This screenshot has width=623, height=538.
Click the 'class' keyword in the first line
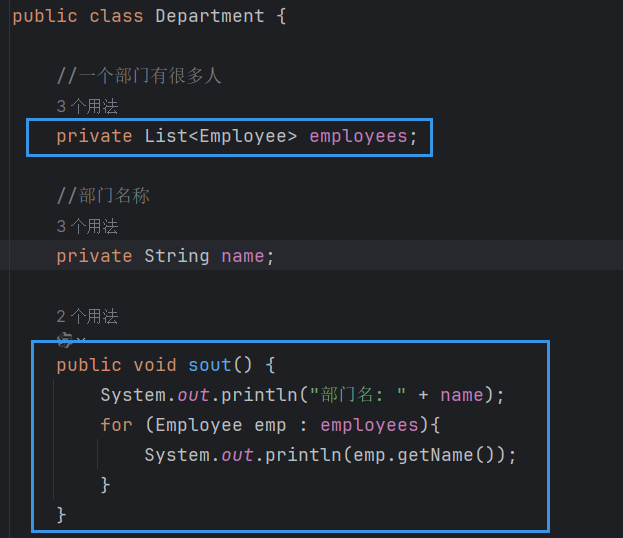click(x=116, y=16)
